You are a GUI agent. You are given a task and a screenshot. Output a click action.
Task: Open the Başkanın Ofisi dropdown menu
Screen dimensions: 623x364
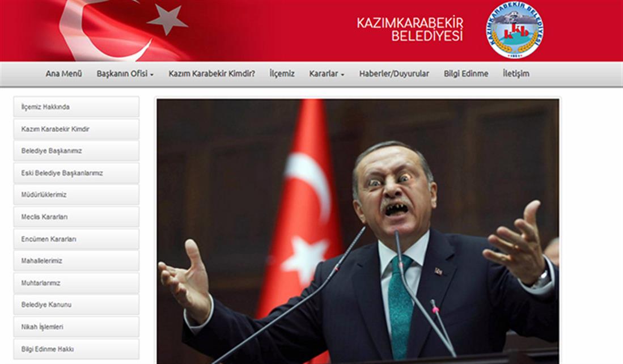(x=125, y=74)
